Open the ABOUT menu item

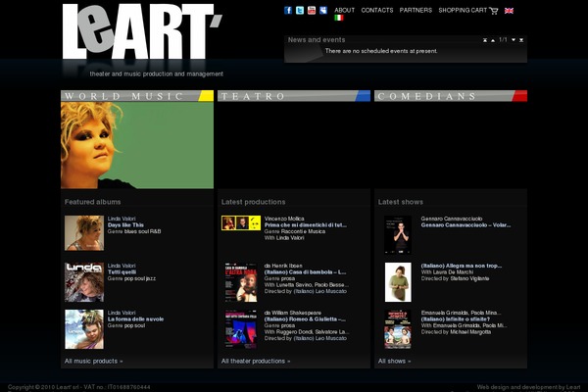click(345, 10)
